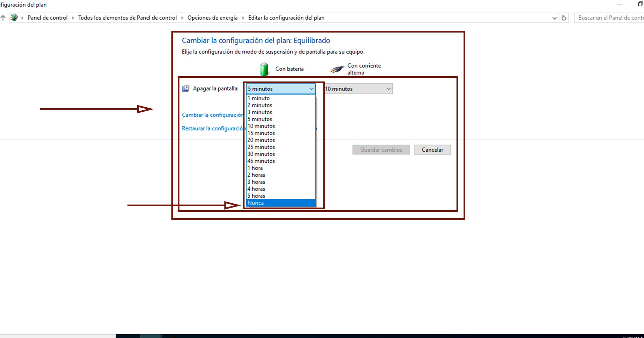Click the refresh address bar icon
This screenshot has width=644, height=338.
pyautogui.click(x=564, y=18)
